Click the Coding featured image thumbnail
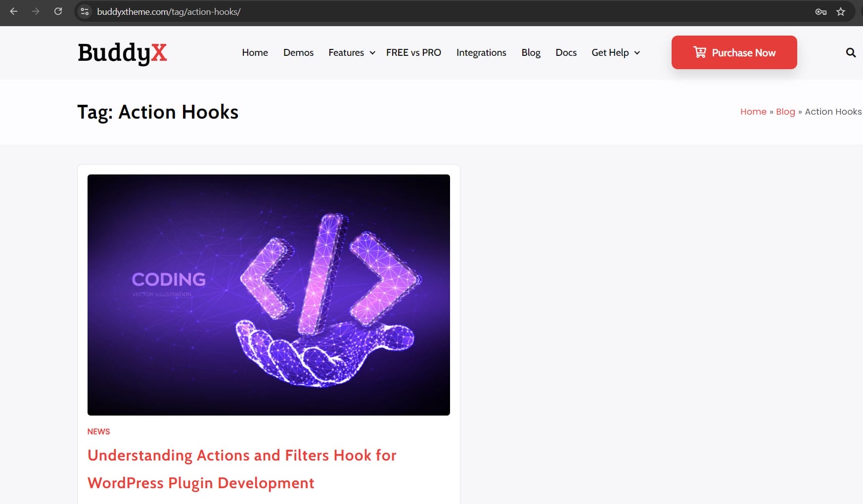This screenshot has width=863, height=504. (269, 294)
